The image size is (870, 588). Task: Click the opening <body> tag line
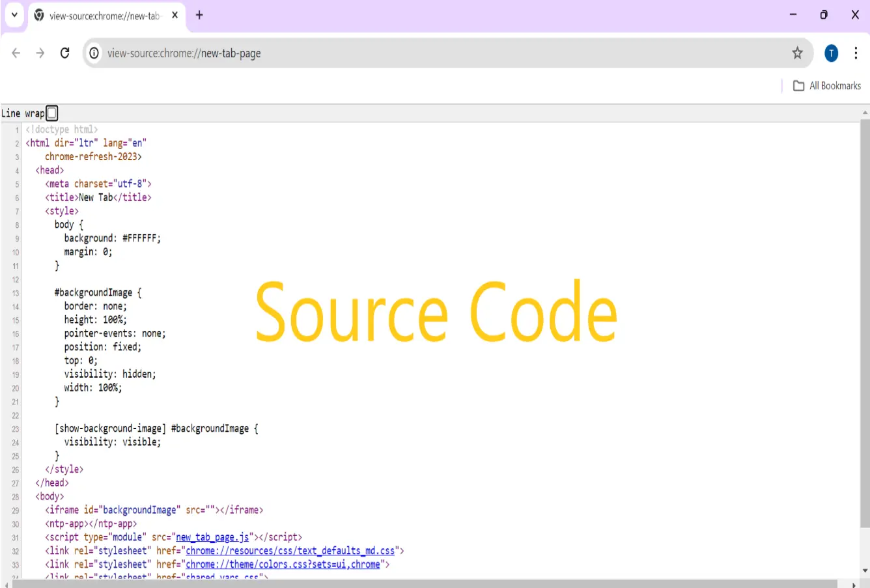(49, 496)
